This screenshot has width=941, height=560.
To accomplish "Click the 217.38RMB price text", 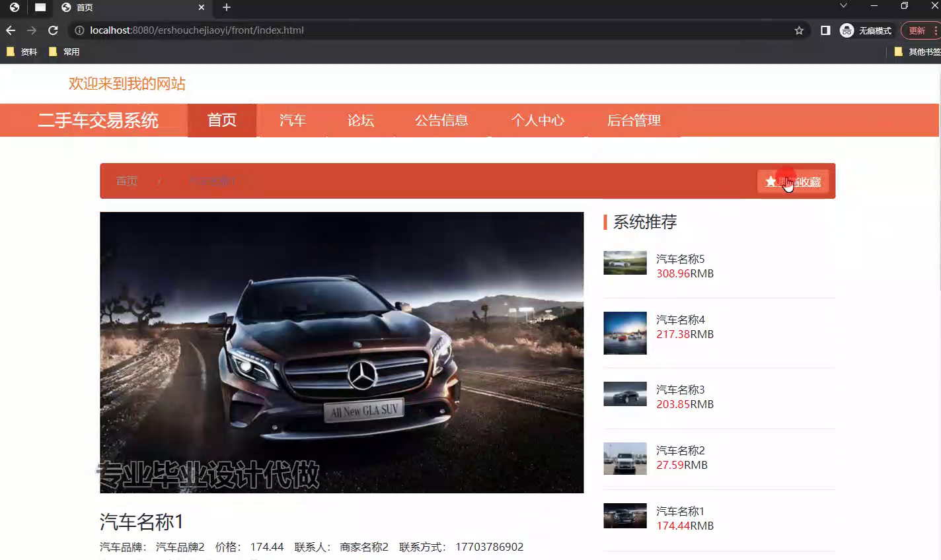I will click(x=685, y=334).
